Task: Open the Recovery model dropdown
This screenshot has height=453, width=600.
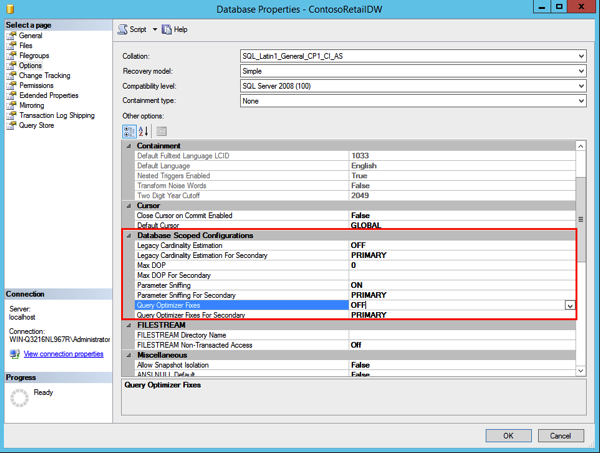Action: coord(581,71)
